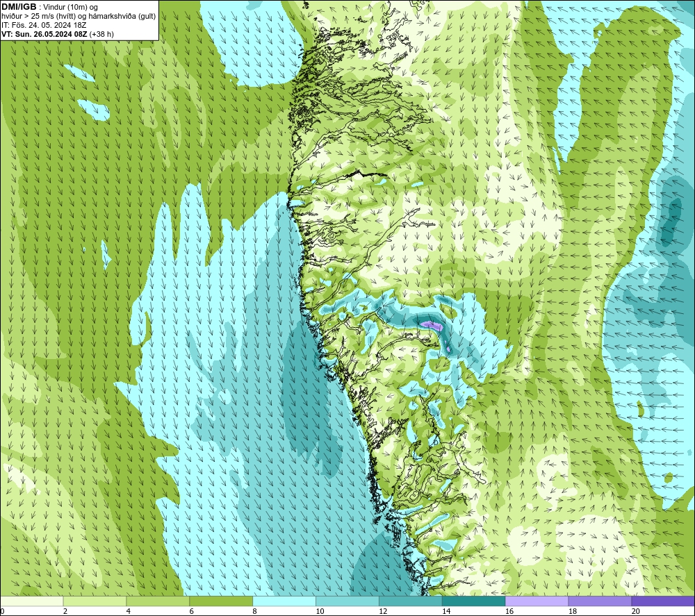Pick the 8–10 m/s light cyan legend swatch
This screenshot has height=616, width=695.
point(284,601)
